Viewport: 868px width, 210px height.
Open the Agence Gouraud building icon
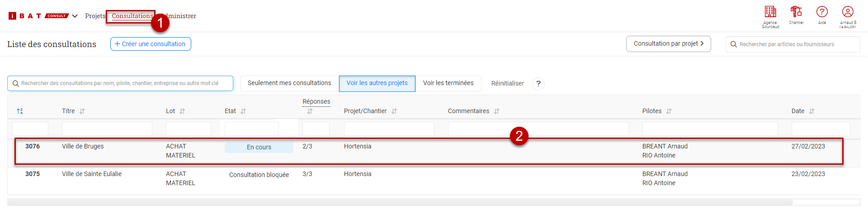click(770, 12)
